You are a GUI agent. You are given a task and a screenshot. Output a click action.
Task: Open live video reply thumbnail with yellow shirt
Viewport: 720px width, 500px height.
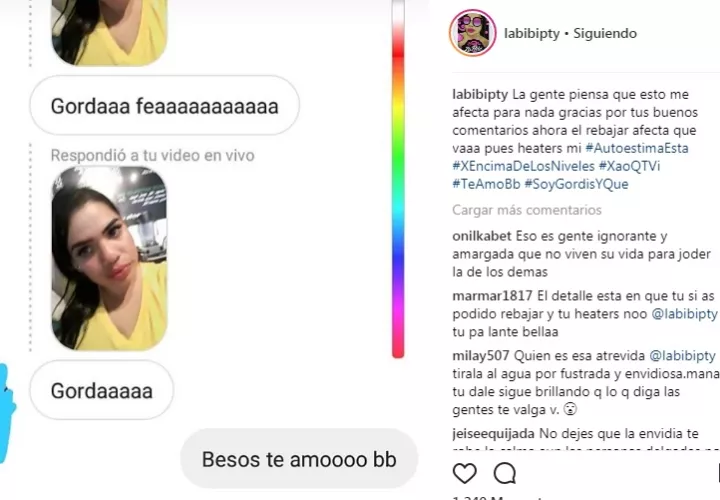[109, 259]
